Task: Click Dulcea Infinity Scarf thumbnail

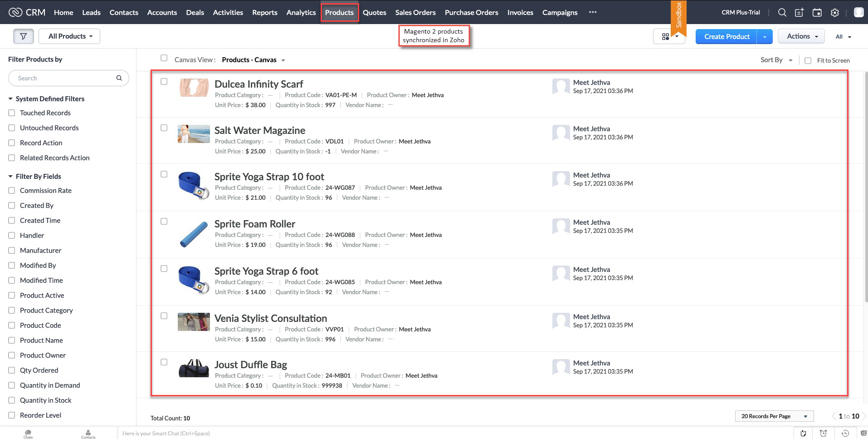Action: (x=194, y=88)
